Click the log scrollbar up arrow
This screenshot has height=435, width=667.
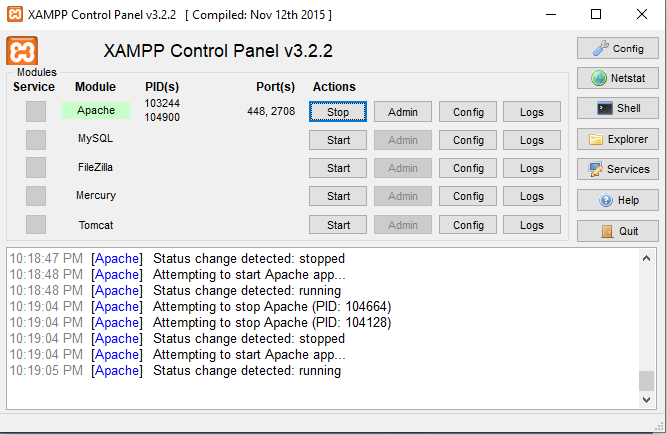pyautogui.click(x=647, y=258)
